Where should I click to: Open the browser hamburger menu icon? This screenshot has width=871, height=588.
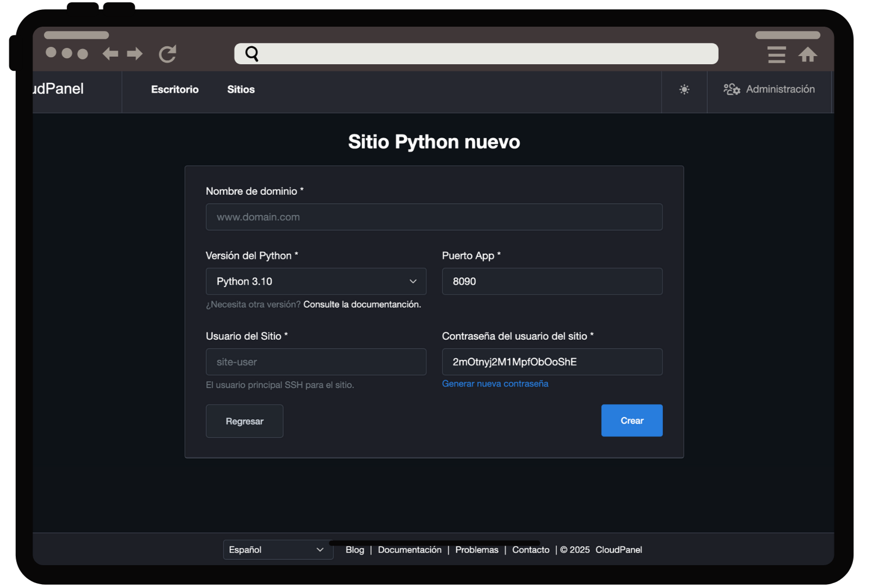[x=776, y=54]
